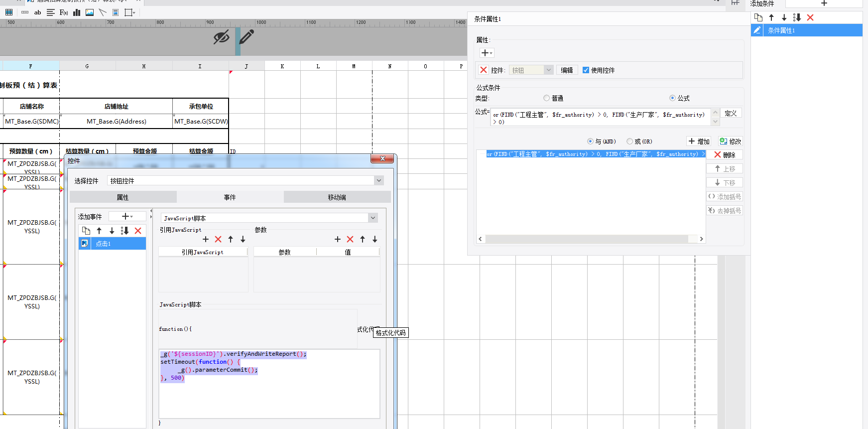Click the 定义 button beside formula field
Viewport: 868px width, 429px height.
(731, 113)
